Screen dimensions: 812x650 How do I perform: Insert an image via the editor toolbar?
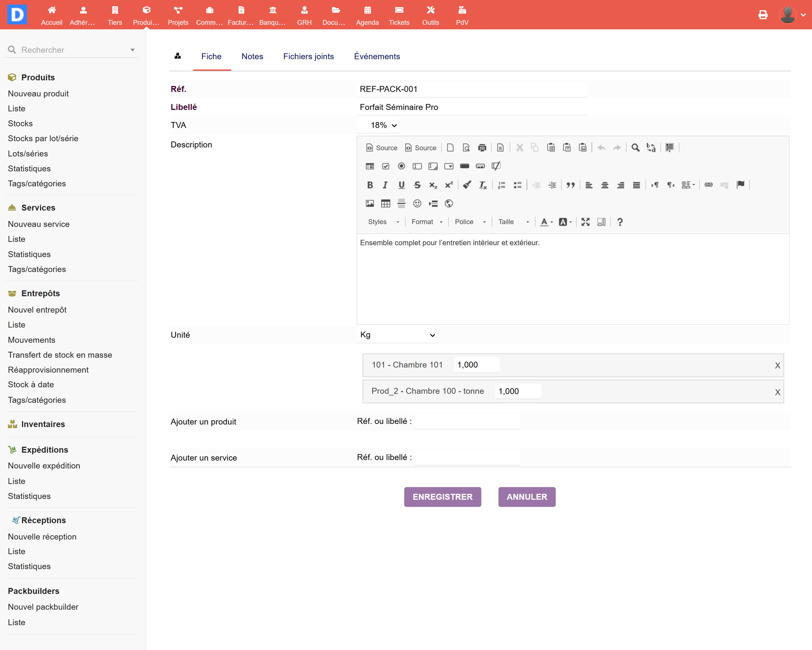tap(369, 204)
